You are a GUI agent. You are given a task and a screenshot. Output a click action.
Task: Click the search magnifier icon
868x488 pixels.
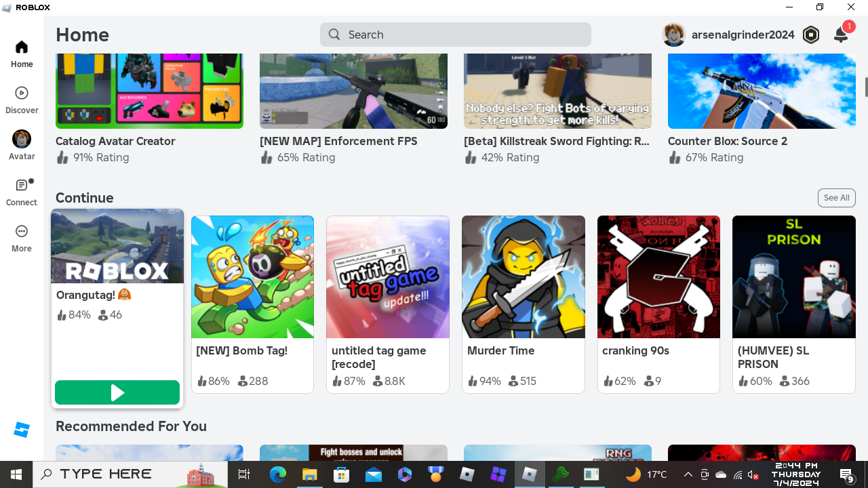click(334, 35)
